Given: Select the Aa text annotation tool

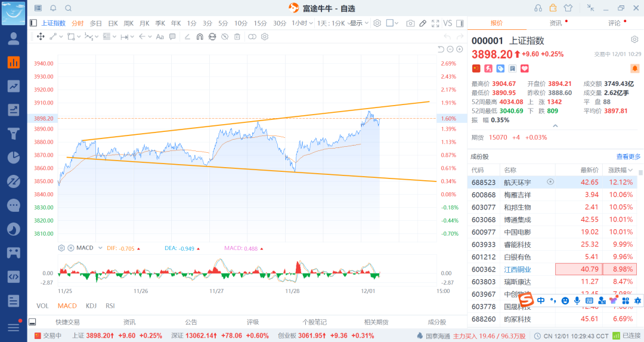Looking at the screenshot, I should coord(160,36).
